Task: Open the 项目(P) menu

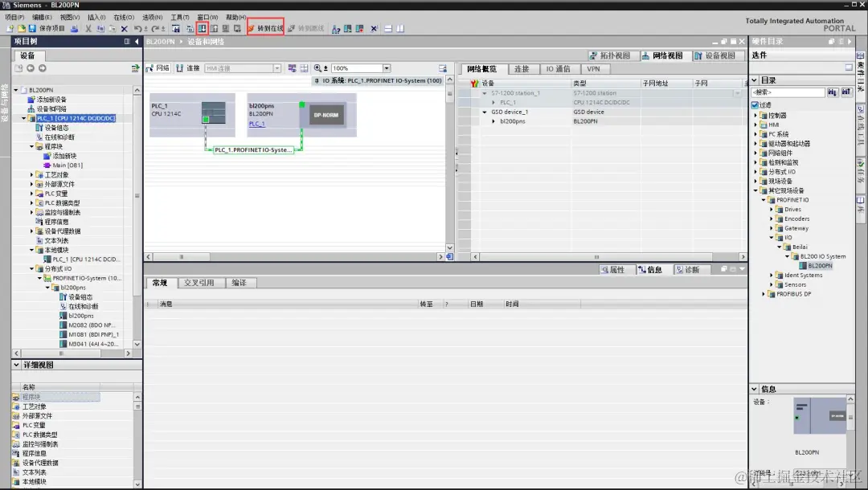Action: [14, 17]
